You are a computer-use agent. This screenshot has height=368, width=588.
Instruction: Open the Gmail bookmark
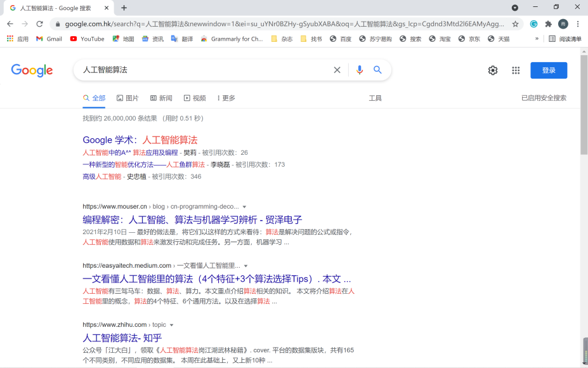tap(49, 39)
